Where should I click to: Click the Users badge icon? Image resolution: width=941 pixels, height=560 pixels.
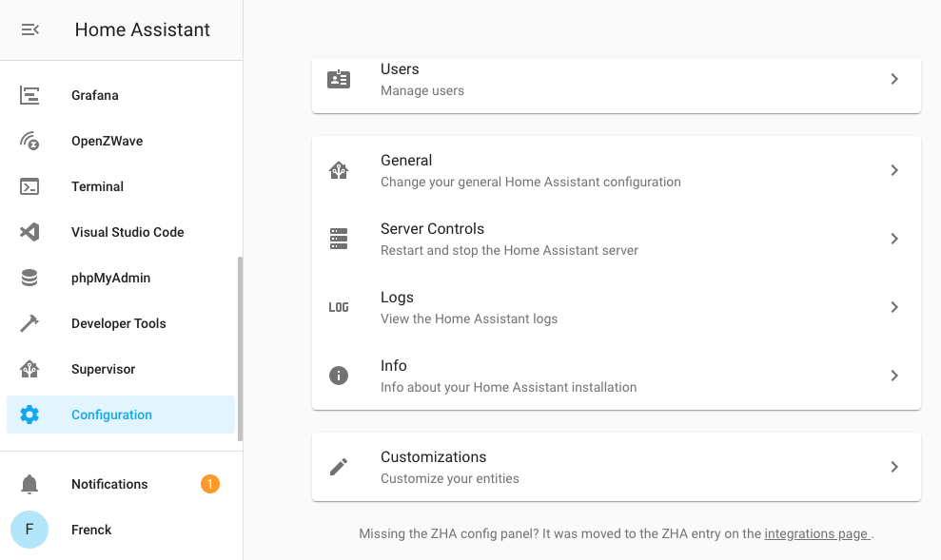[339, 79]
